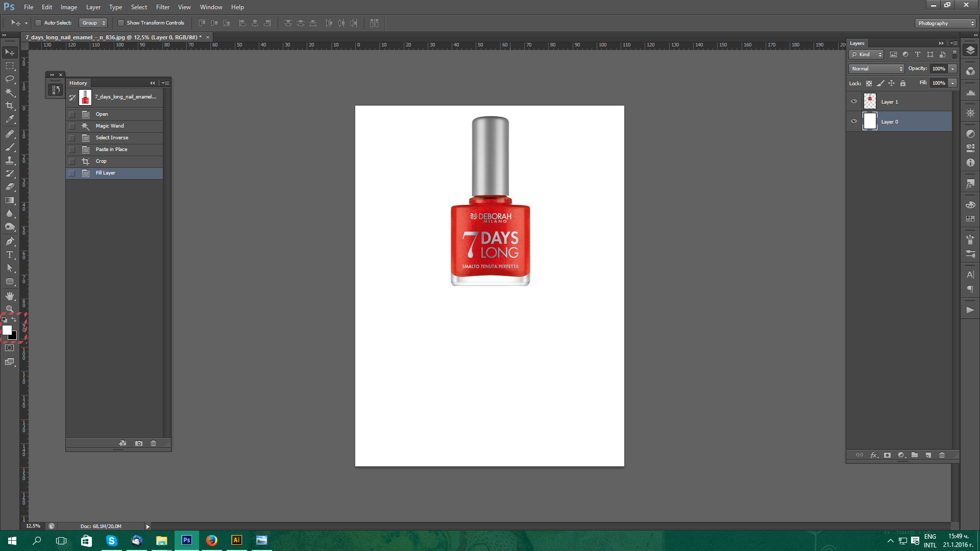Image resolution: width=980 pixels, height=551 pixels.
Task: Open Auto-Select Group dropdown
Action: [93, 23]
